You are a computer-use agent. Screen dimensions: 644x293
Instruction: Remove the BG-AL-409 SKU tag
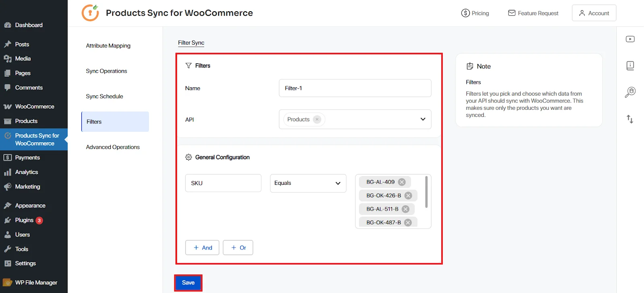tap(402, 182)
